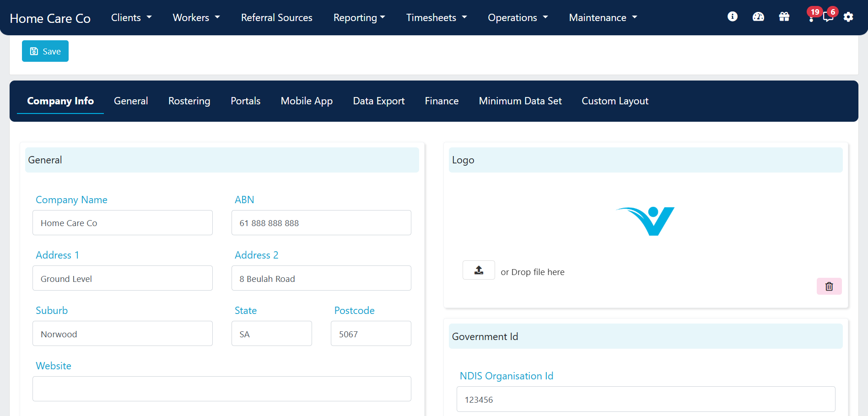Switch to the Rostering tab
The width and height of the screenshot is (868, 416).
click(189, 101)
